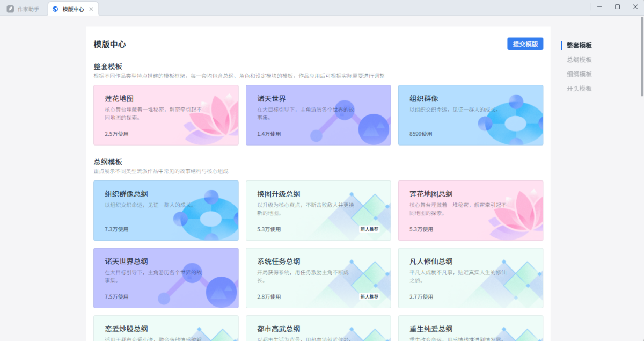
Task: Open the 换图升级总纲 template
Action: click(x=318, y=211)
